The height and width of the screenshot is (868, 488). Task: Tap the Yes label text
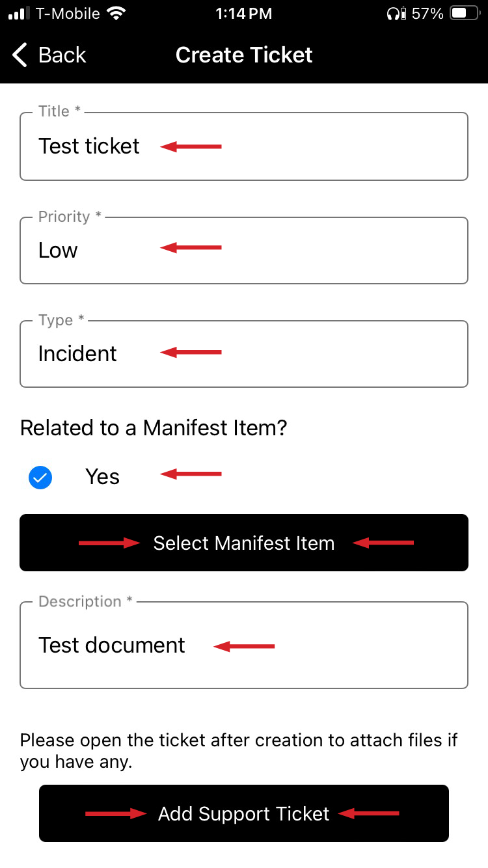pos(102,477)
